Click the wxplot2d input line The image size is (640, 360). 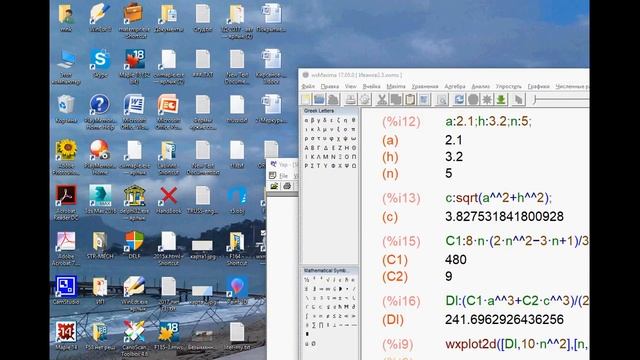[517, 344]
